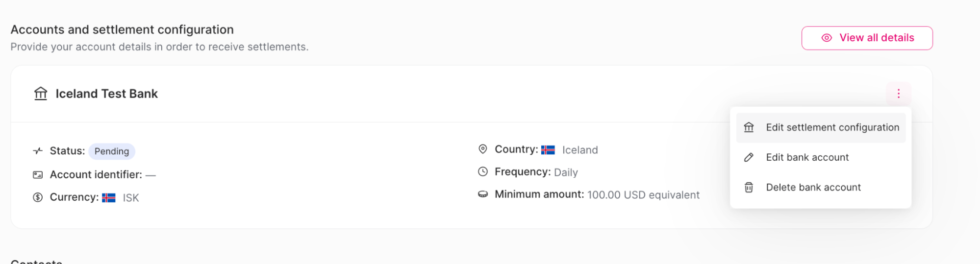Click the three-dot menu icon

tap(898, 94)
